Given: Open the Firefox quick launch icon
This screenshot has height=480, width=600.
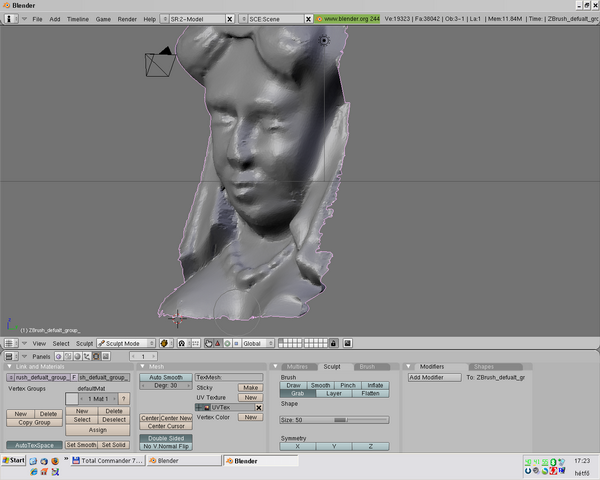Looking at the screenshot, I should click(x=54, y=461).
